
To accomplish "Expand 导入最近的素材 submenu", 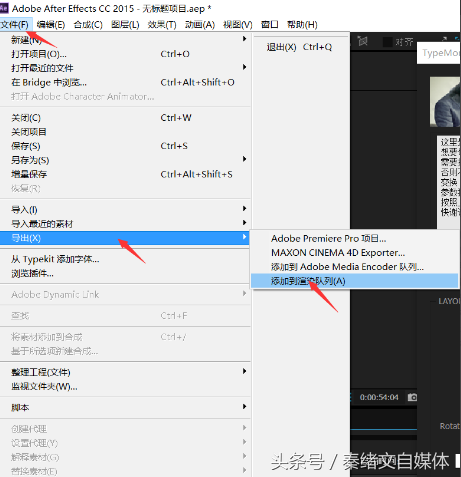I will point(125,224).
